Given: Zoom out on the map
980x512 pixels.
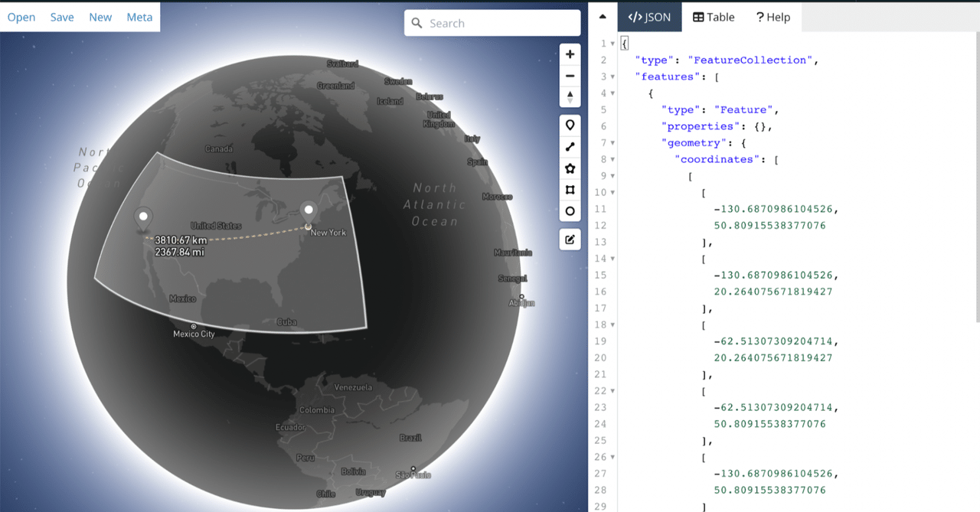Looking at the screenshot, I should coord(570,75).
